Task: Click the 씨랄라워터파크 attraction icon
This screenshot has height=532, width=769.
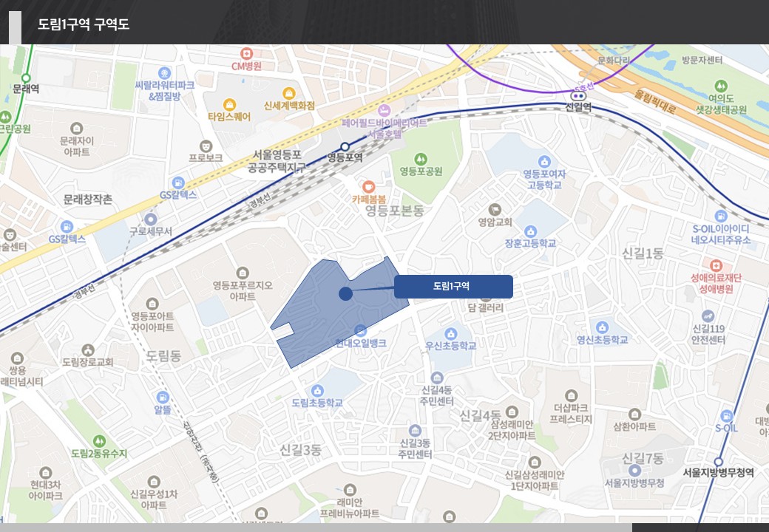Action: tap(164, 73)
